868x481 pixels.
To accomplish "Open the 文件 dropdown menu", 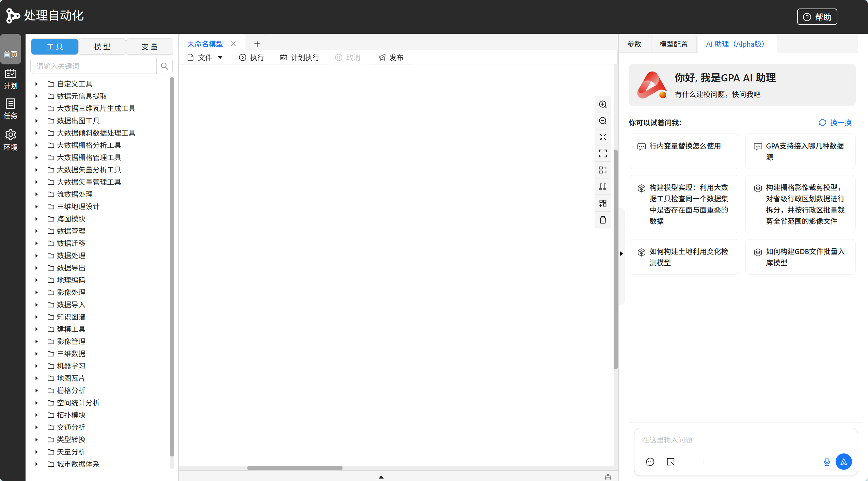I will 206,58.
